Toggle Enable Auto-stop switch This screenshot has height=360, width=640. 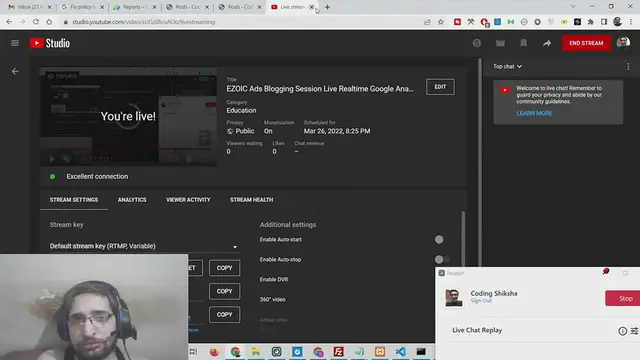point(441,259)
